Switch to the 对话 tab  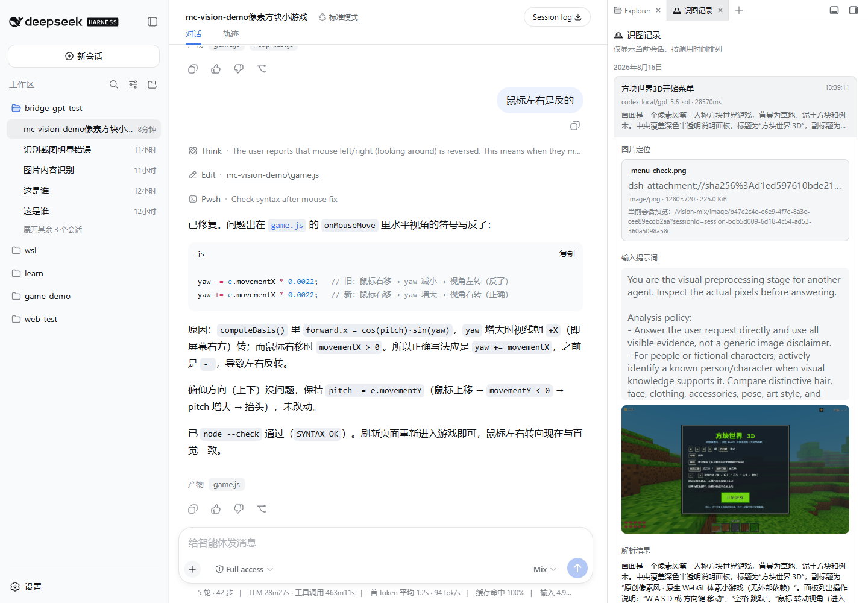(193, 34)
